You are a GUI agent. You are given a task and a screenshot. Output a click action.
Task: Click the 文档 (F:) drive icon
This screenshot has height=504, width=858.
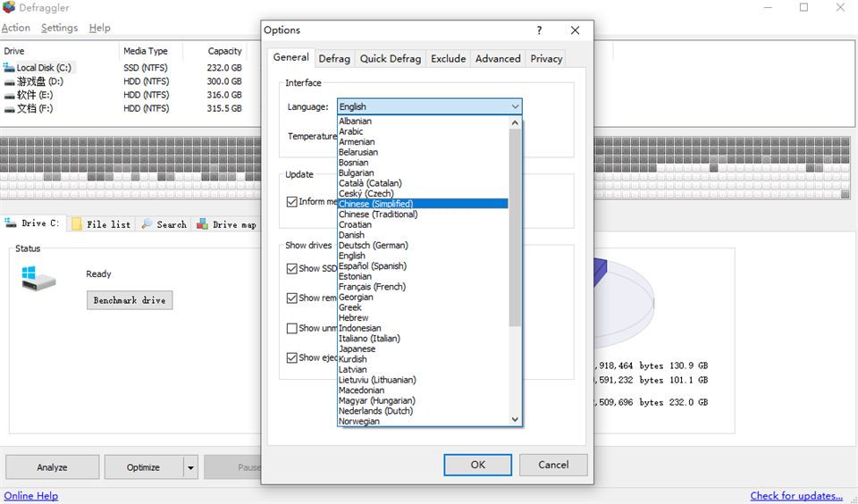(x=9, y=109)
